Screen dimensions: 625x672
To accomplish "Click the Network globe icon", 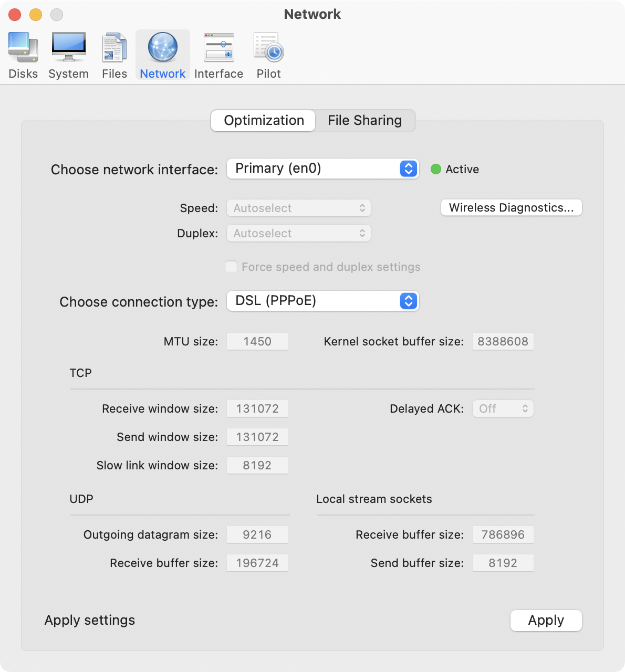I will tap(163, 48).
